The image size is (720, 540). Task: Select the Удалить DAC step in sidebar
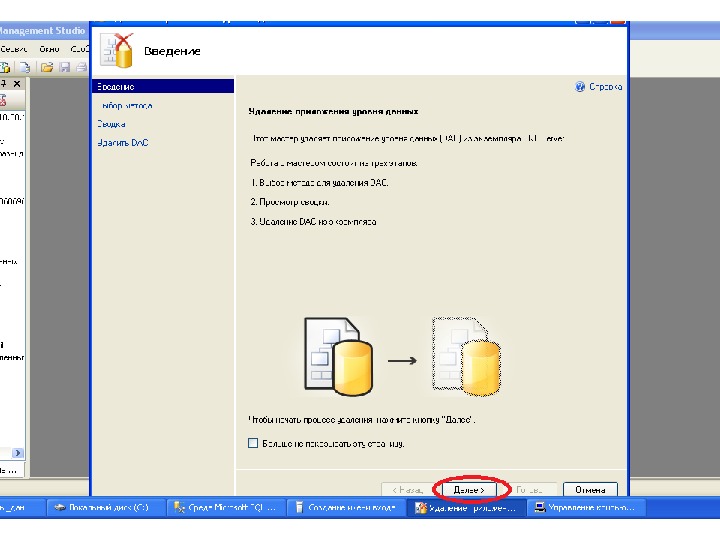123,143
